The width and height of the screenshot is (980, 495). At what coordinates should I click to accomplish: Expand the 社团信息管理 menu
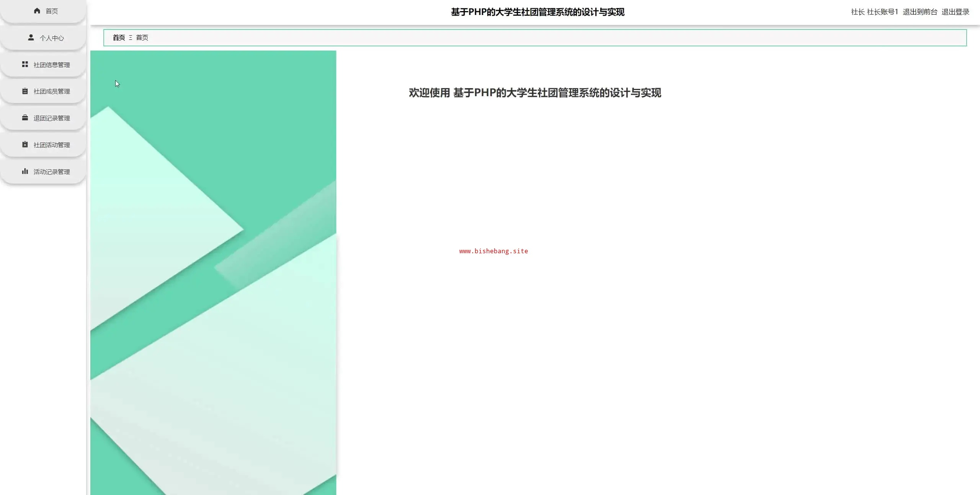tap(51, 65)
